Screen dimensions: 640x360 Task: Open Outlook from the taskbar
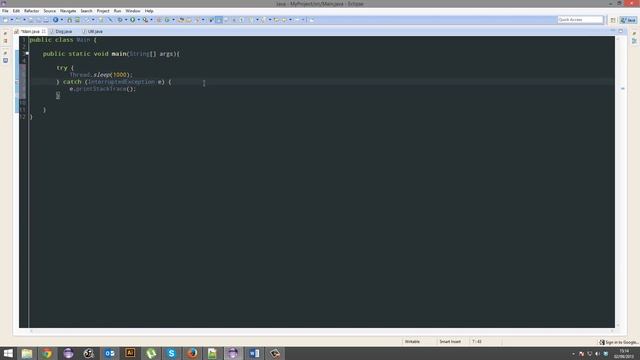pyautogui.click(x=109, y=353)
